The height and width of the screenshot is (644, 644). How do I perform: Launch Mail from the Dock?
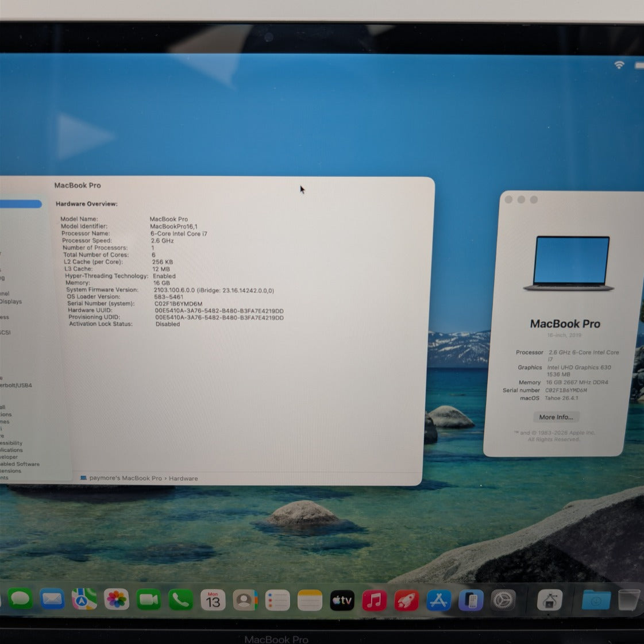click(52, 599)
